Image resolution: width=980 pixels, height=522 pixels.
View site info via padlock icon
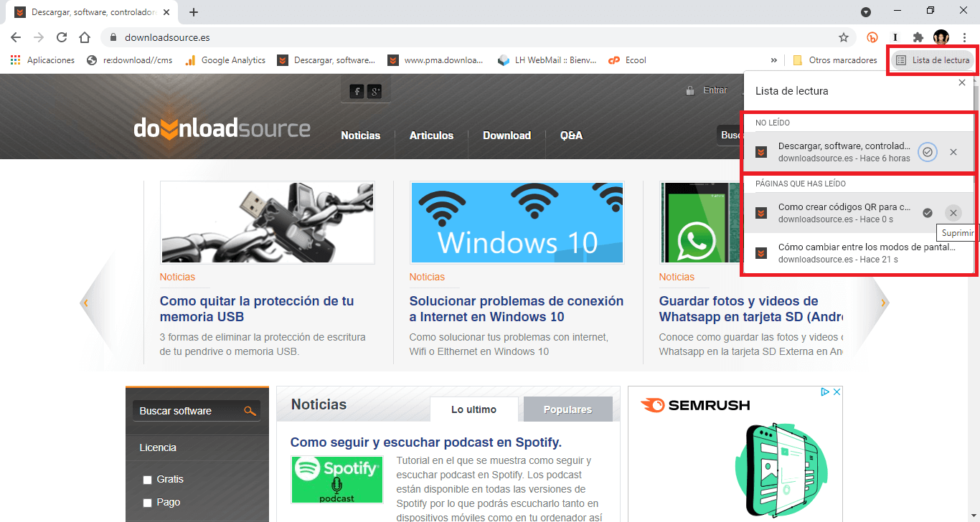(x=113, y=37)
